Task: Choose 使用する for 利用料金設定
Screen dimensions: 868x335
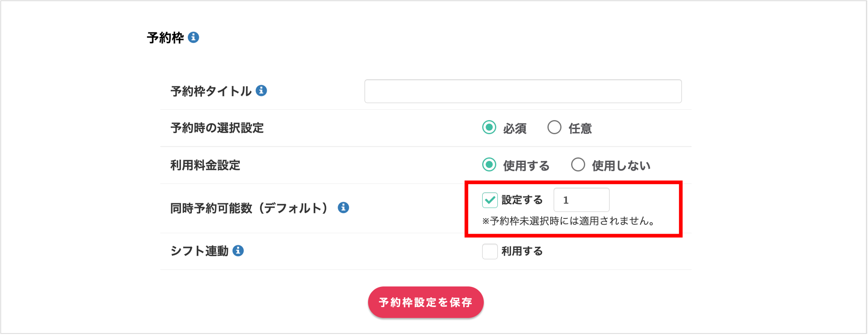Action: point(489,165)
